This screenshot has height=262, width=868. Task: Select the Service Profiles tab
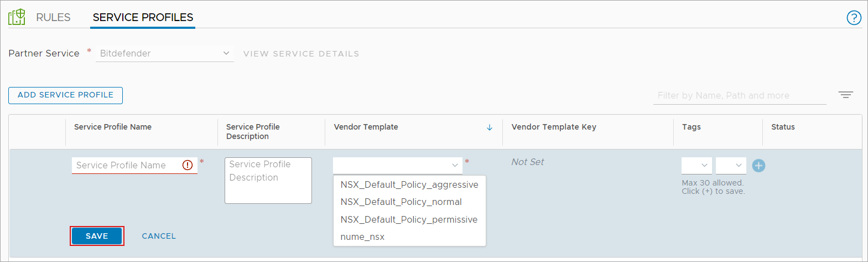[x=143, y=17]
